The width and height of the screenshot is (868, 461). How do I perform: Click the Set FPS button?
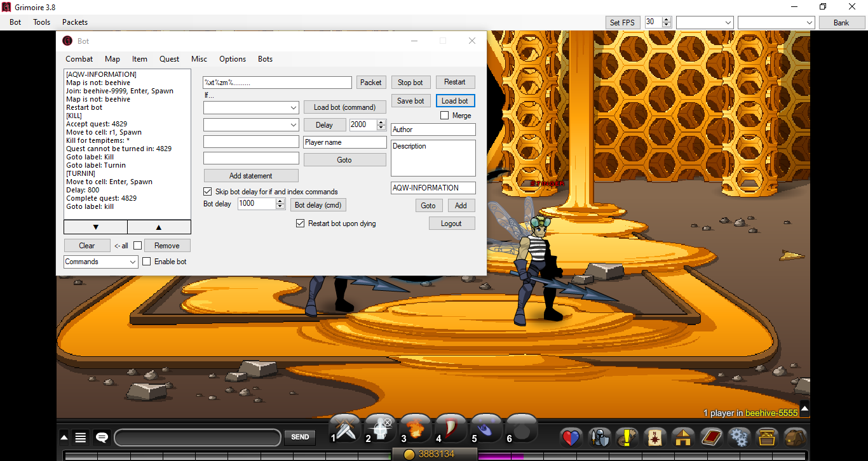pos(622,22)
